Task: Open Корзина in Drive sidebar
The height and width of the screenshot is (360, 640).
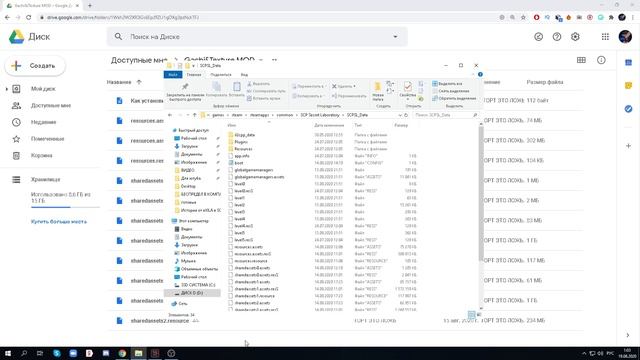Action: tap(42, 156)
